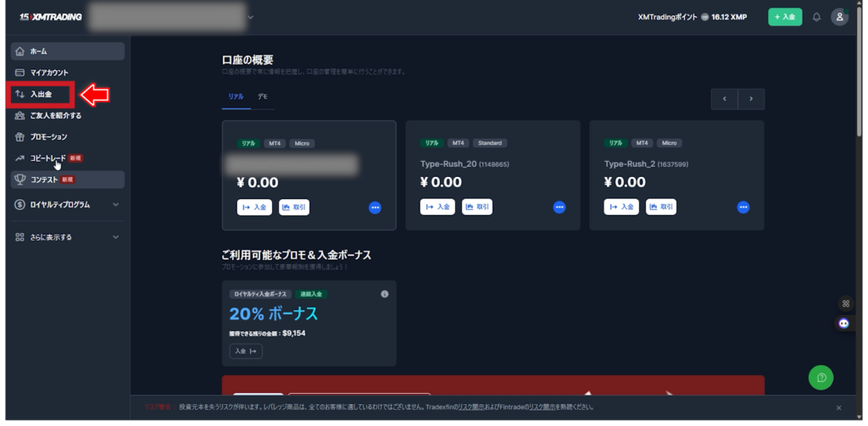Open three-dot menu on Type-Rush_20 account card
The height and width of the screenshot is (426, 868).
(559, 207)
